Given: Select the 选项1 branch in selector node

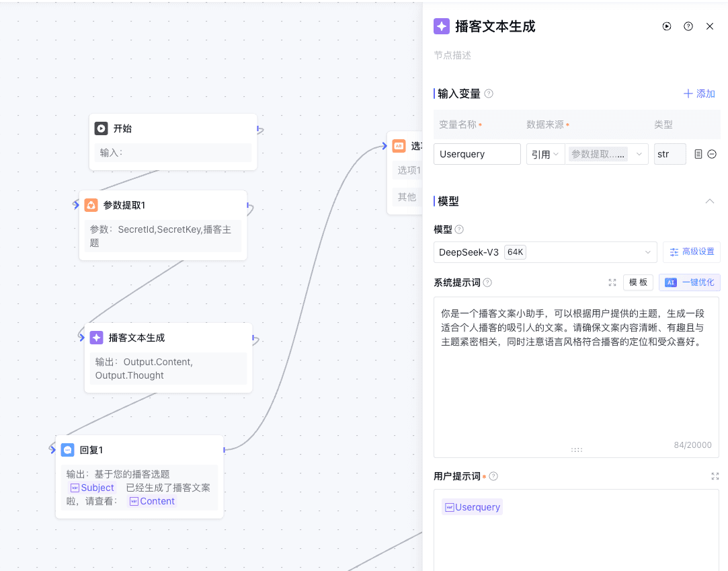Looking at the screenshot, I should coord(410,170).
